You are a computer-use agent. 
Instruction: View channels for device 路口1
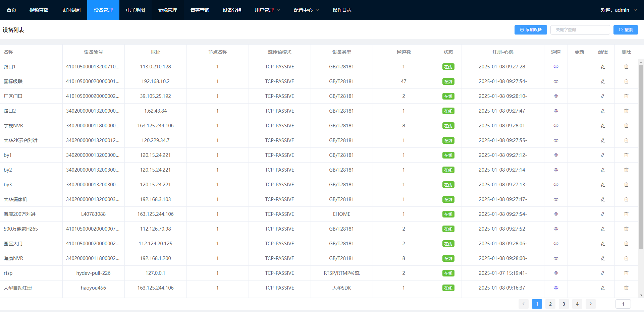[556, 67]
